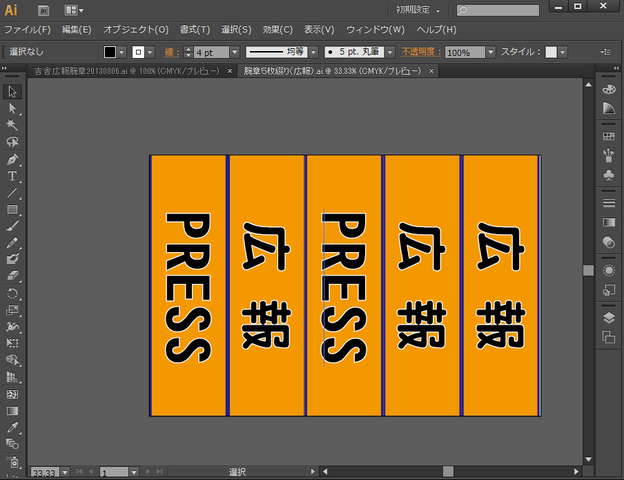Open the Stroke panel

coord(608,203)
